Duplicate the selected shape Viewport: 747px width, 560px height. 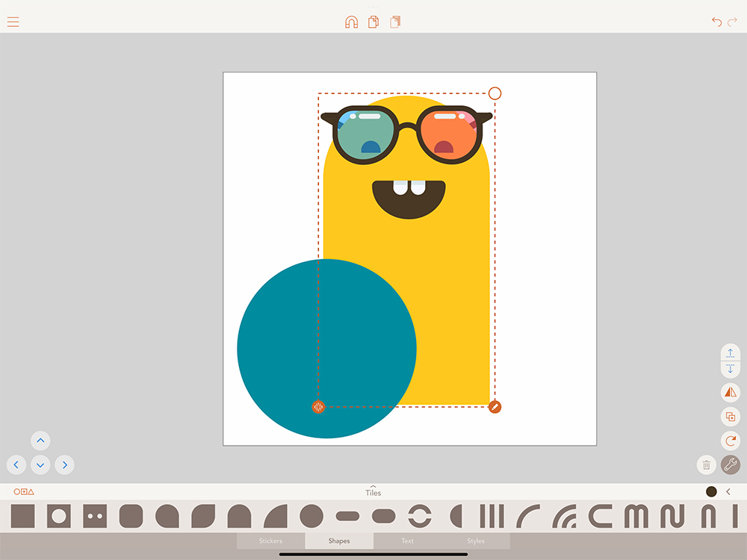[731, 417]
